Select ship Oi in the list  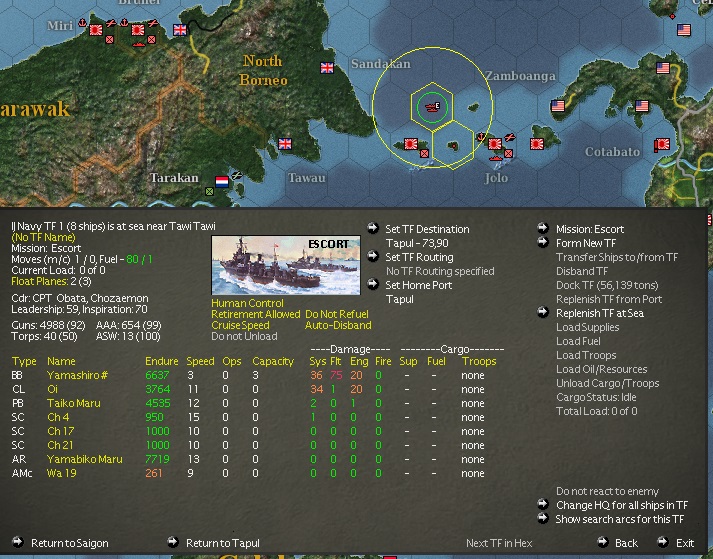(x=52, y=390)
